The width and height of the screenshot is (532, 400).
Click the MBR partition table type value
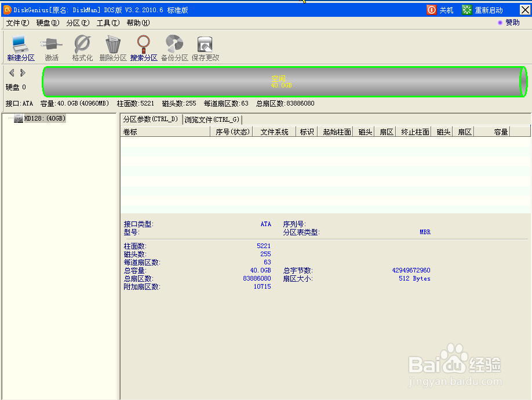tap(425, 232)
